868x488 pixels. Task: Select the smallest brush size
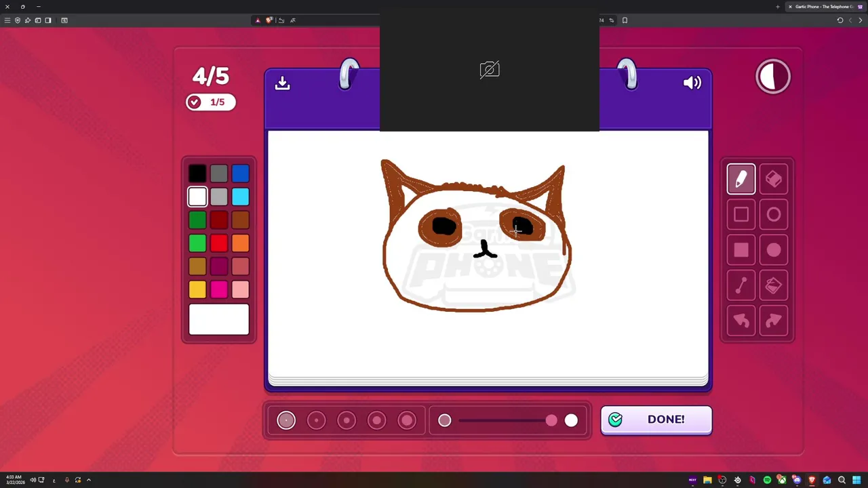pyautogui.click(x=286, y=420)
